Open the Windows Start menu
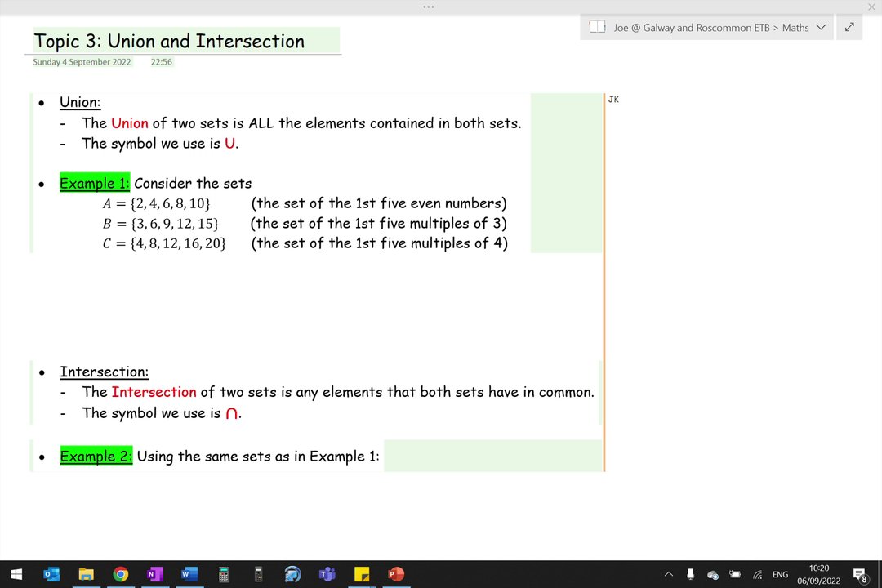The height and width of the screenshot is (588, 882). (x=16, y=574)
